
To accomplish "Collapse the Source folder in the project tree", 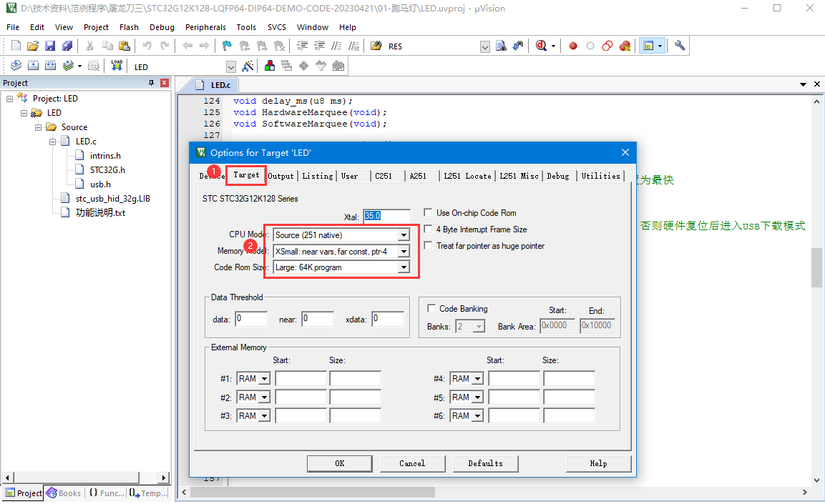I will click(x=38, y=127).
